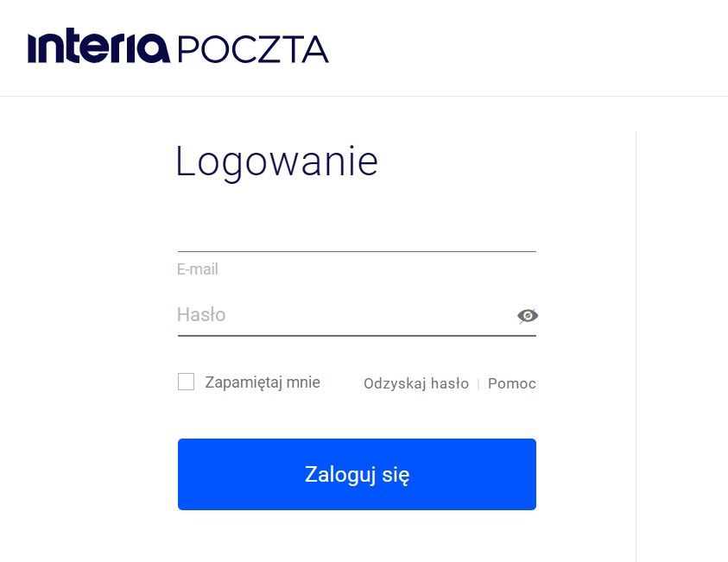Open Odzyskaj hasło password recovery
Screen dimensions: 728x562
coord(416,382)
